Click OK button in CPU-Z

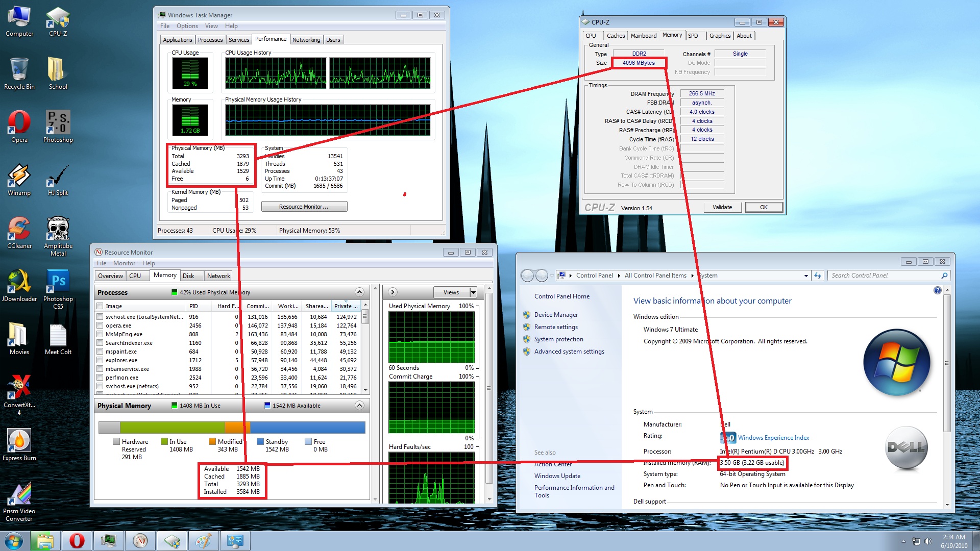click(x=764, y=207)
